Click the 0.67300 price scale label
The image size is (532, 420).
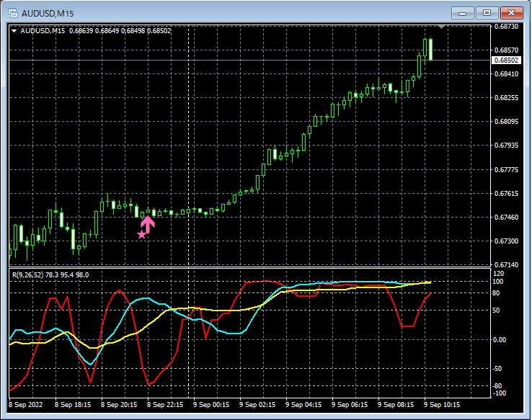click(x=506, y=241)
